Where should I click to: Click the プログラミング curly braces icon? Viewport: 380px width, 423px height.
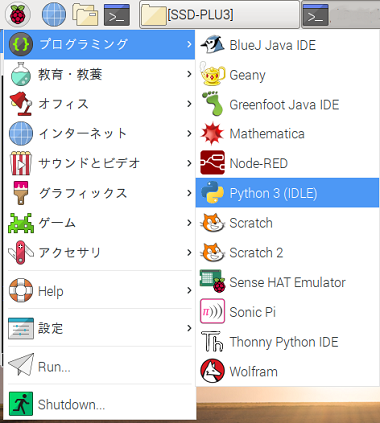[x=21, y=44]
